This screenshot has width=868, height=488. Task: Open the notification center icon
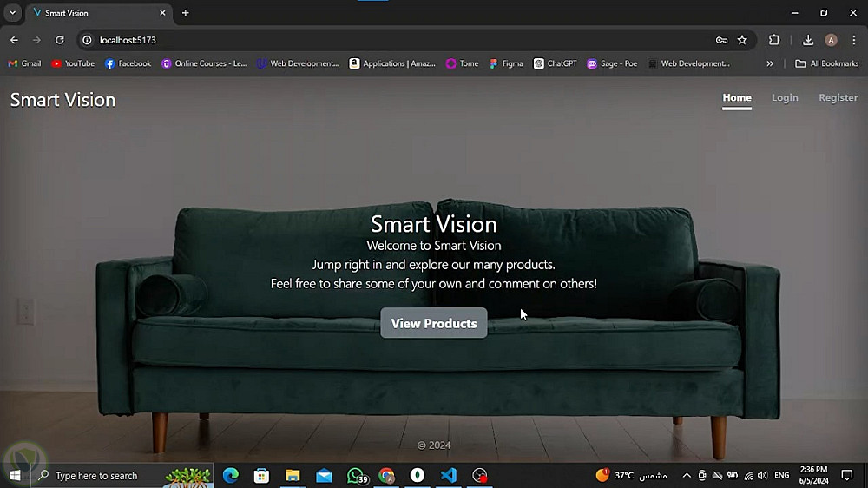847,475
